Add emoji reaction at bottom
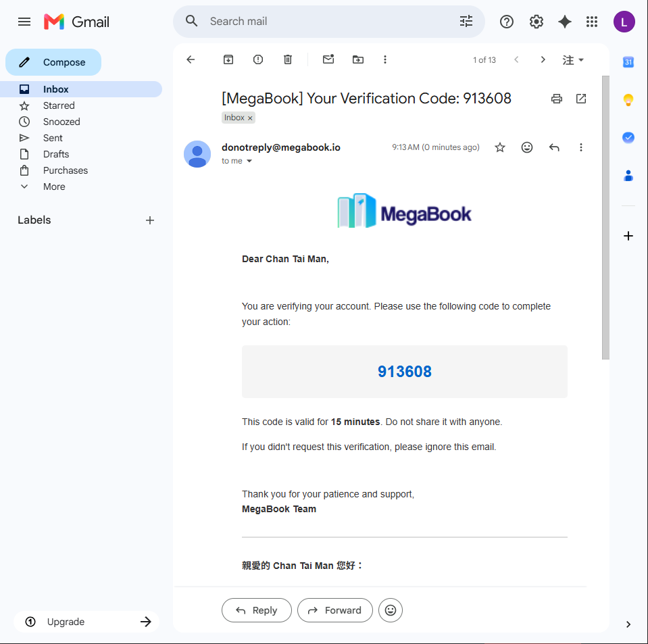This screenshot has height=644, width=648. (391, 610)
